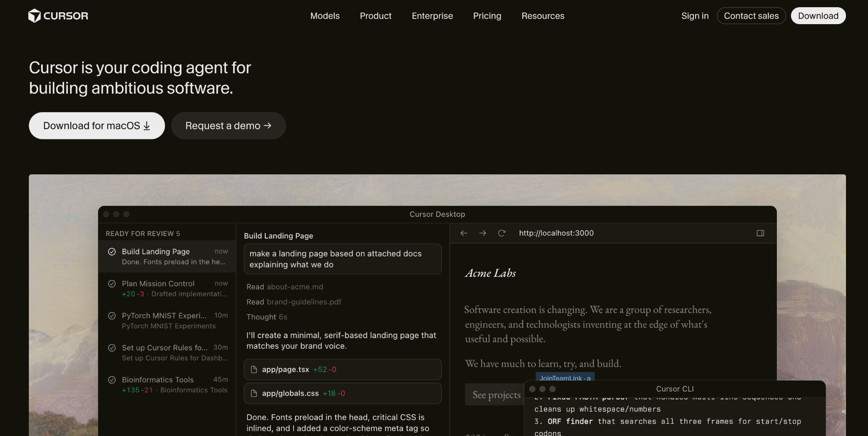Click the Cursor logo in the header

coord(58,16)
